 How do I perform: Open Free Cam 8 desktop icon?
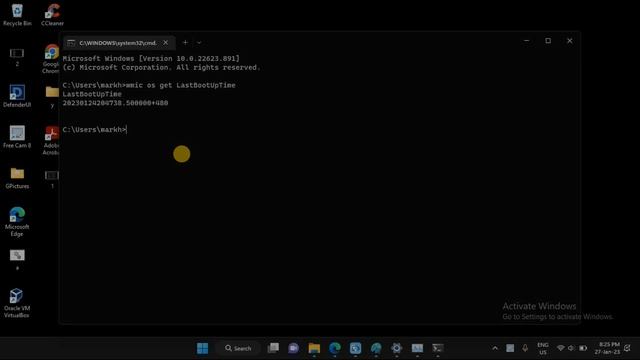[17, 137]
